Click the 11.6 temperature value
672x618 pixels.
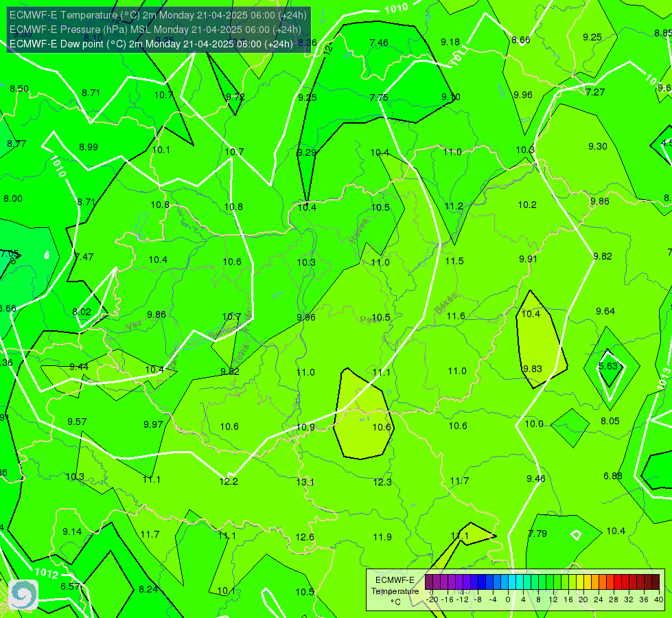tap(456, 316)
